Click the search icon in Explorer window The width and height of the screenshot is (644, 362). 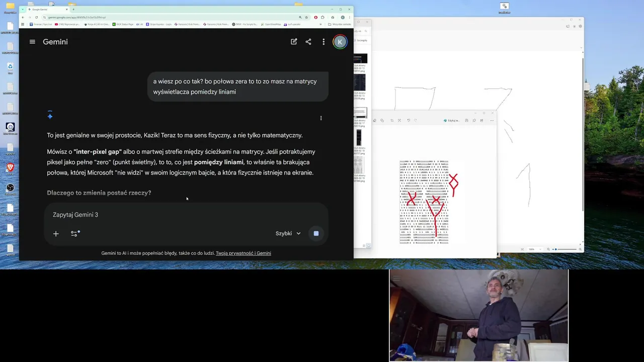point(366,31)
